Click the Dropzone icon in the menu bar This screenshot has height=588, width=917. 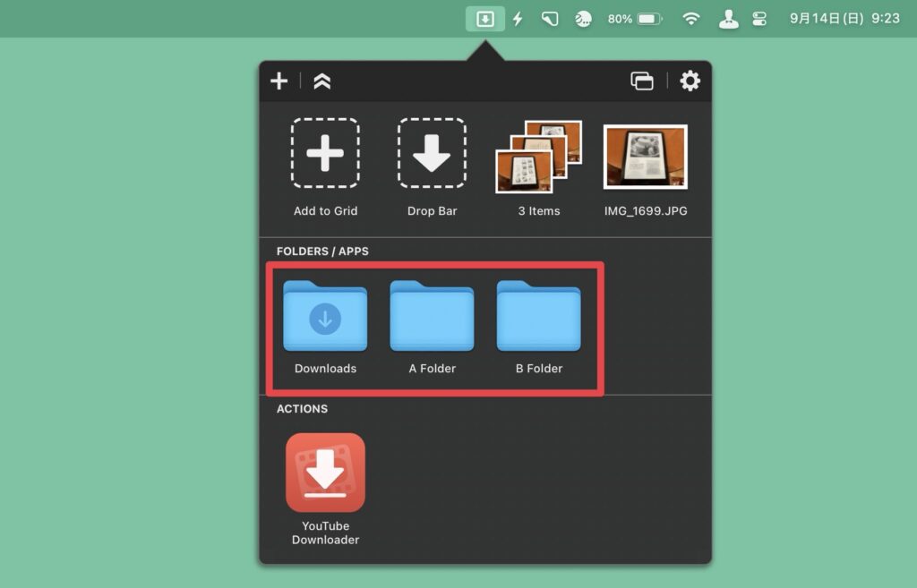(484, 19)
